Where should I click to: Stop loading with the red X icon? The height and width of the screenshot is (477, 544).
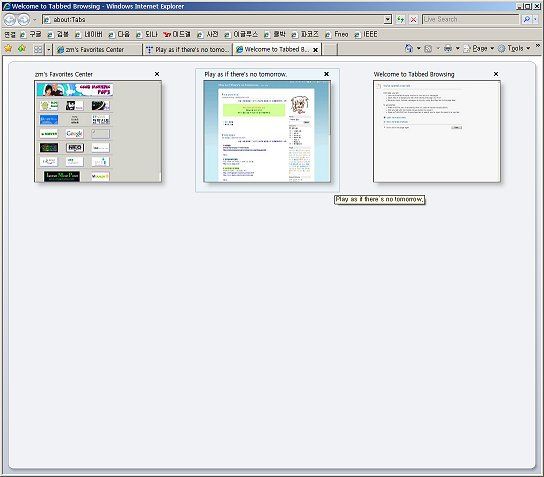(413, 19)
